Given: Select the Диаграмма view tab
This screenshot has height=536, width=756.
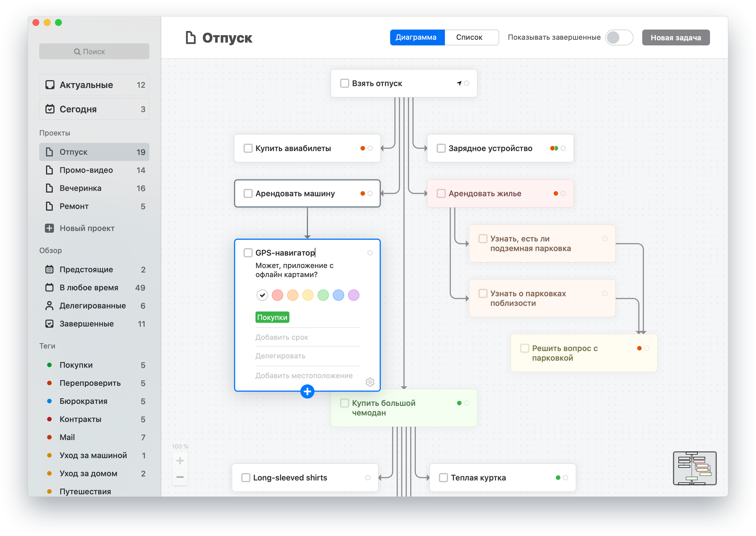Looking at the screenshot, I should 417,37.
